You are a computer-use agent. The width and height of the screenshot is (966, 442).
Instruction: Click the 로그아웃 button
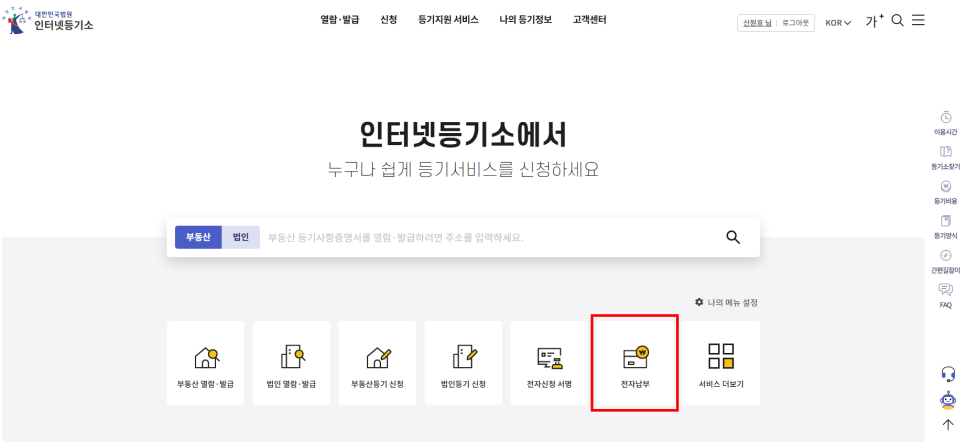pos(797,22)
